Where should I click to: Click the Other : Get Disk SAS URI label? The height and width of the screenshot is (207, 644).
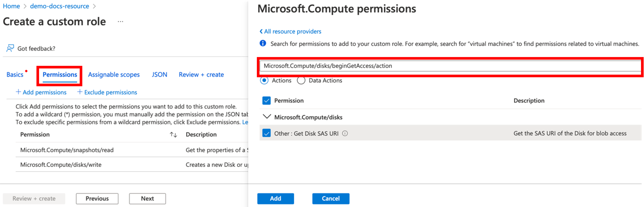click(306, 133)
